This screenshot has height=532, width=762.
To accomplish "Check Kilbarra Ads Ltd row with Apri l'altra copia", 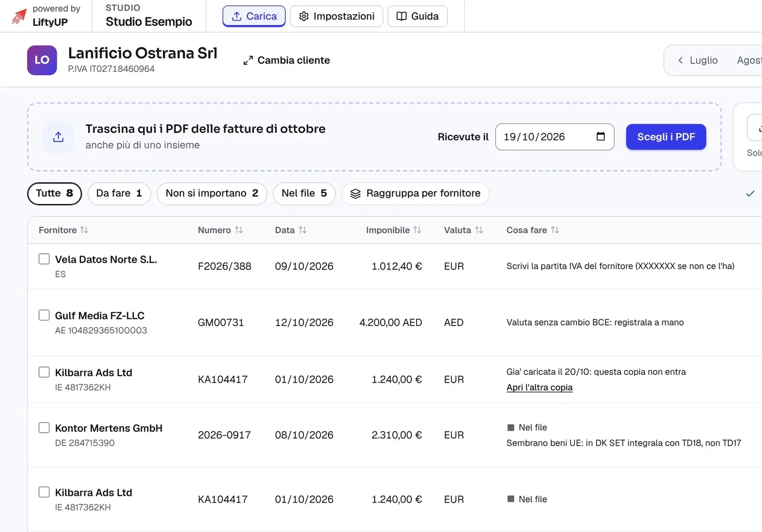I will 44,372.
